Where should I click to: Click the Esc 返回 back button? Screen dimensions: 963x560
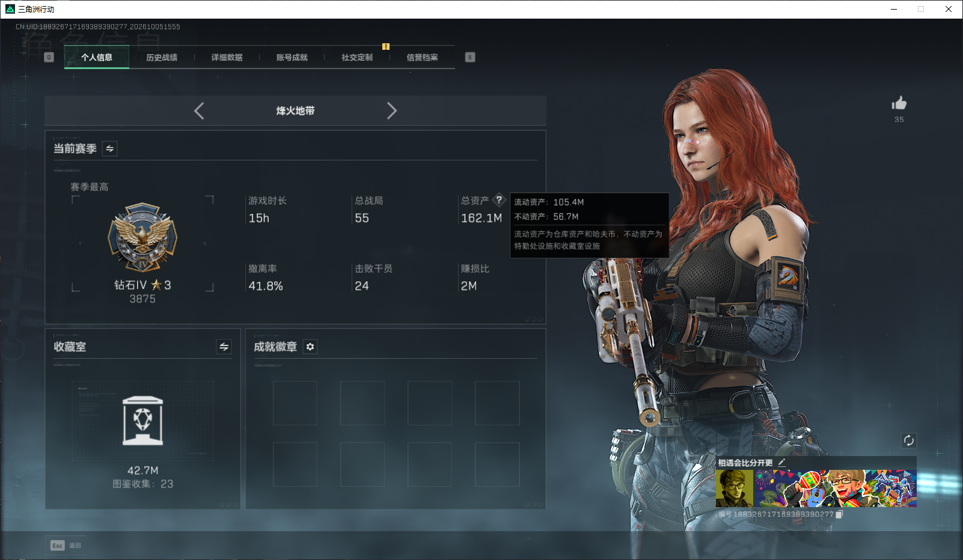coord(66,546)
